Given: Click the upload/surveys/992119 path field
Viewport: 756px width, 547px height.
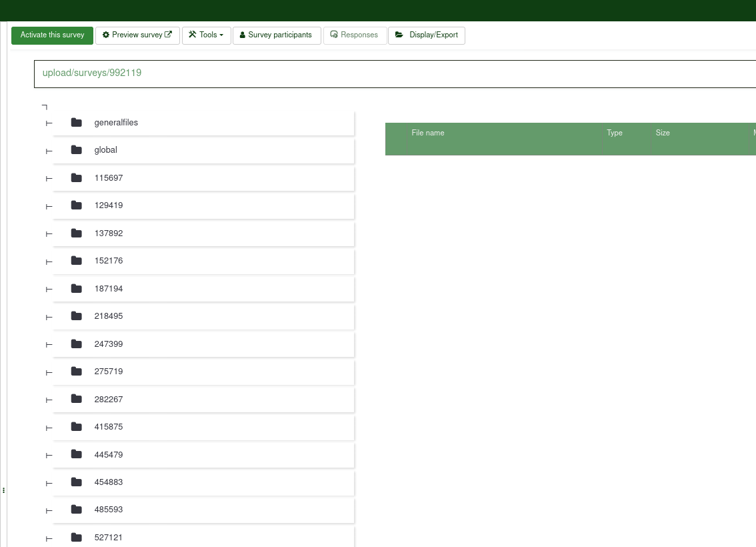Looking at the screenshot, I should [x=393, y=73].
